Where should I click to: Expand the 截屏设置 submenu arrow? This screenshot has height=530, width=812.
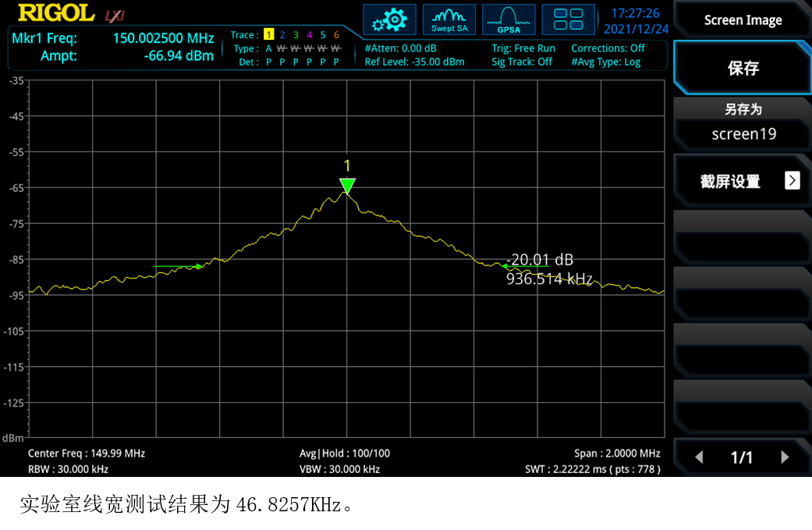click(x=792, y=181)
